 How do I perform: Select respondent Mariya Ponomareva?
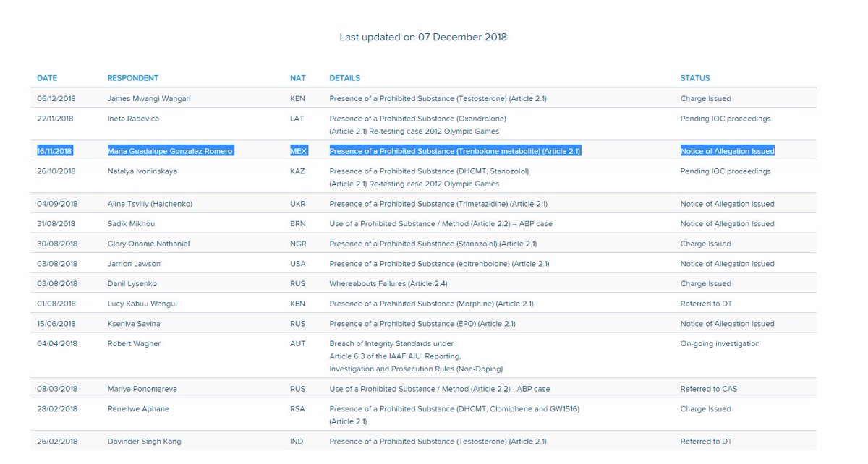tap(142, 389)
